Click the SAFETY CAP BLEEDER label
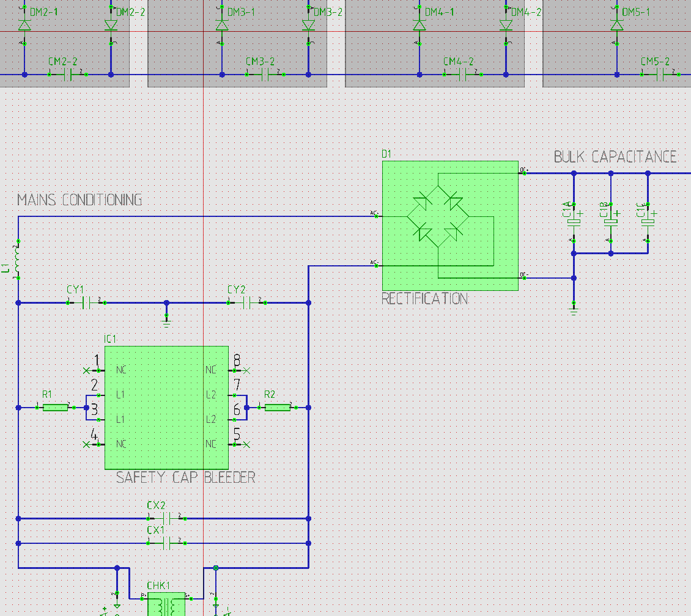691x616 pixels. pyautogui.click(x=186, y=477)
